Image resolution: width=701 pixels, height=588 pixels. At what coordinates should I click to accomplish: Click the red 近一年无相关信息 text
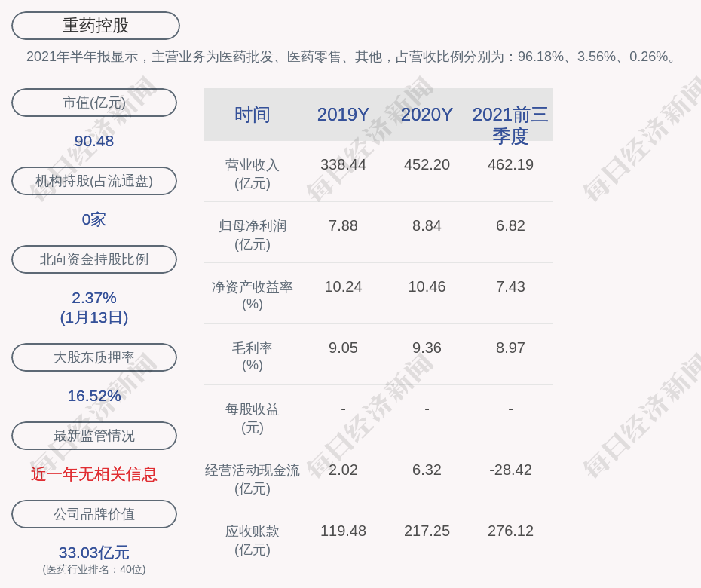pyautogui.click(x=94, y=474)
